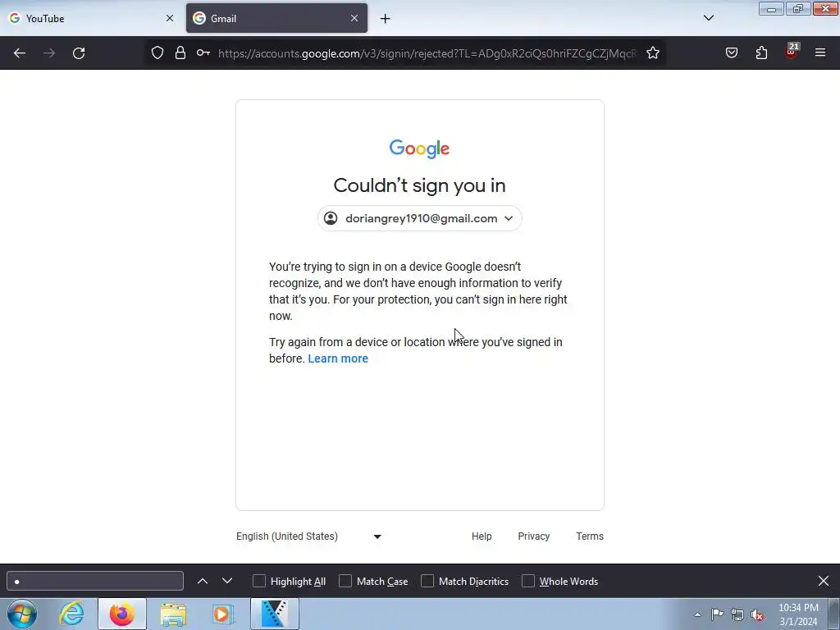Open the Extensions puzzle icon
840x630 pixels.
(x=761, y=52)
